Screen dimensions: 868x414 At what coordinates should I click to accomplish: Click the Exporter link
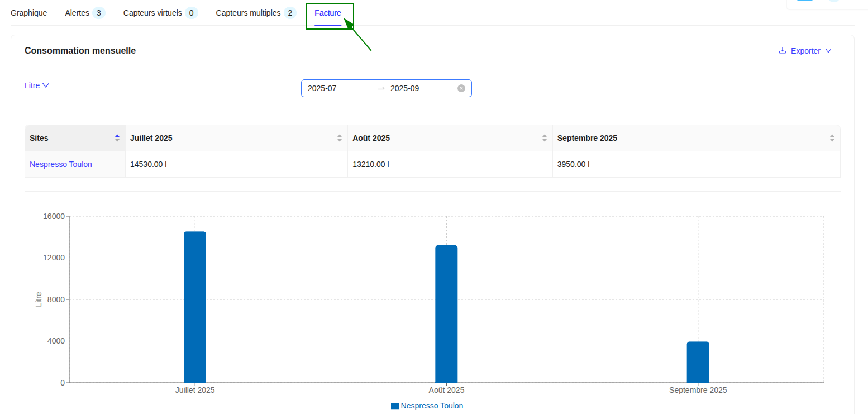pyautogui.click(x=805, y=50)
